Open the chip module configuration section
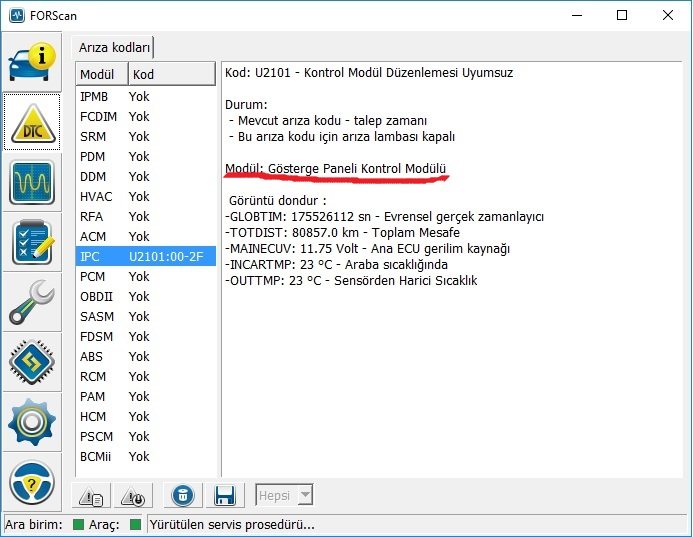The width and height of the screenshot is (693, 537). (32, 362)
